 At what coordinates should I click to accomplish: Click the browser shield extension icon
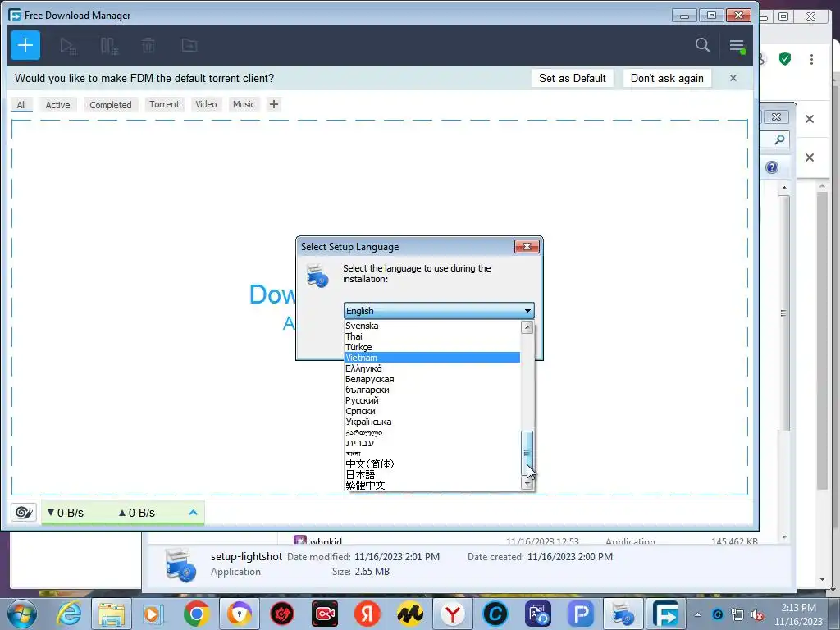(785, 59)
